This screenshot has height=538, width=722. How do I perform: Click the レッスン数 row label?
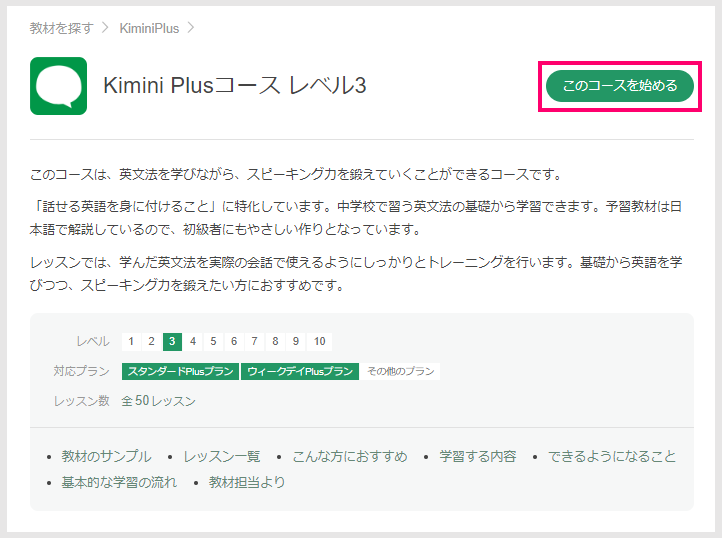pos(82,401)
